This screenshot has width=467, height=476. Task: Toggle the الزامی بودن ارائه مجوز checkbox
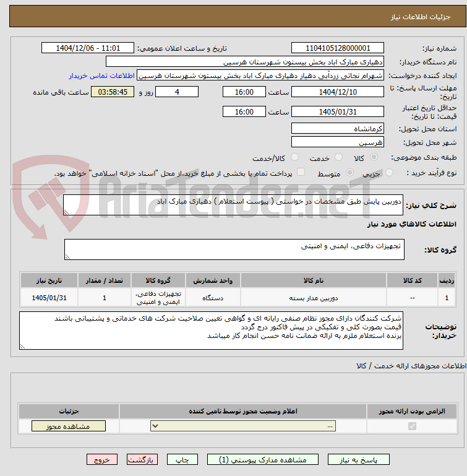(412, 426)
